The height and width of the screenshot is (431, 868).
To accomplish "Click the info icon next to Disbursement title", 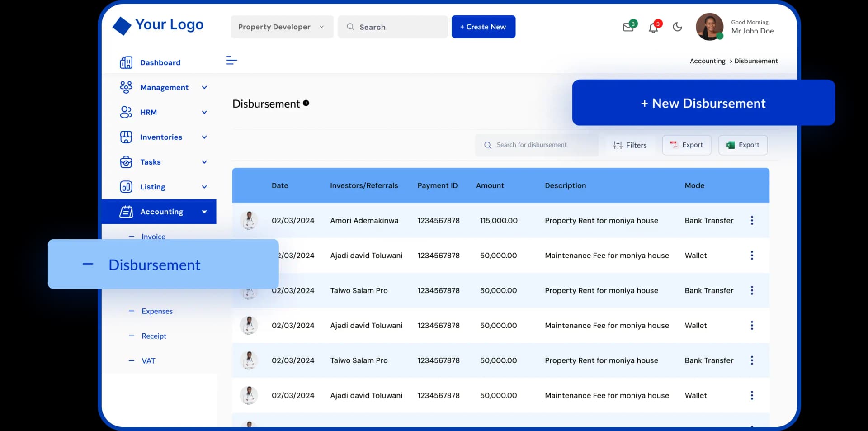I will pos(307,103).
